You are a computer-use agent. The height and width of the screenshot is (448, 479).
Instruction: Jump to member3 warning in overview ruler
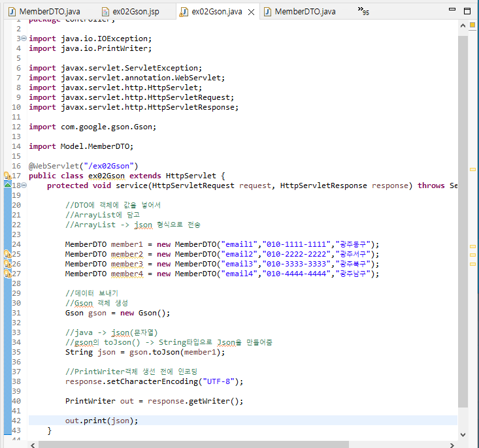coord(472,255)
